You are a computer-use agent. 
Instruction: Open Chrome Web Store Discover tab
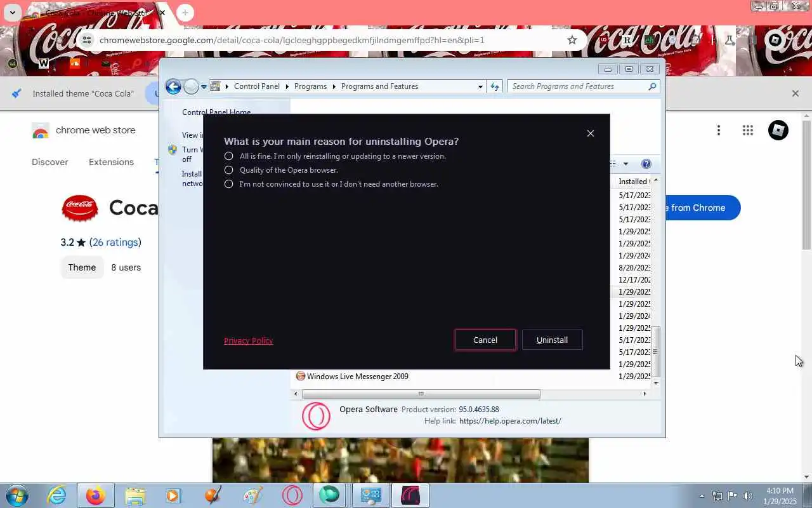[x=50, y=162]
